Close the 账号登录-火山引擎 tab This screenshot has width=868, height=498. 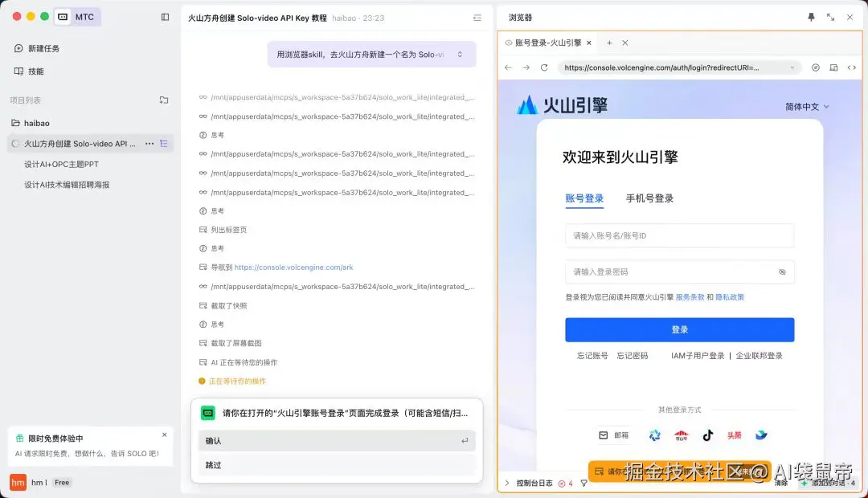589,43
